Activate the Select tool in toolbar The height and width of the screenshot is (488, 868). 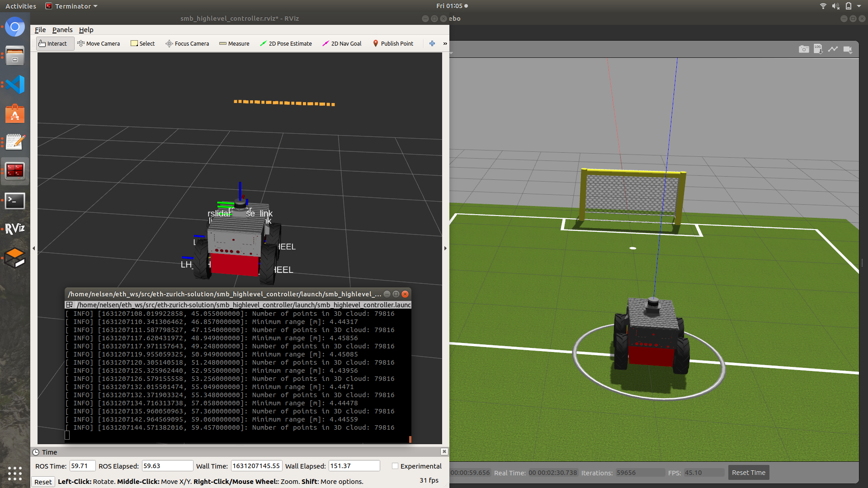143,43
